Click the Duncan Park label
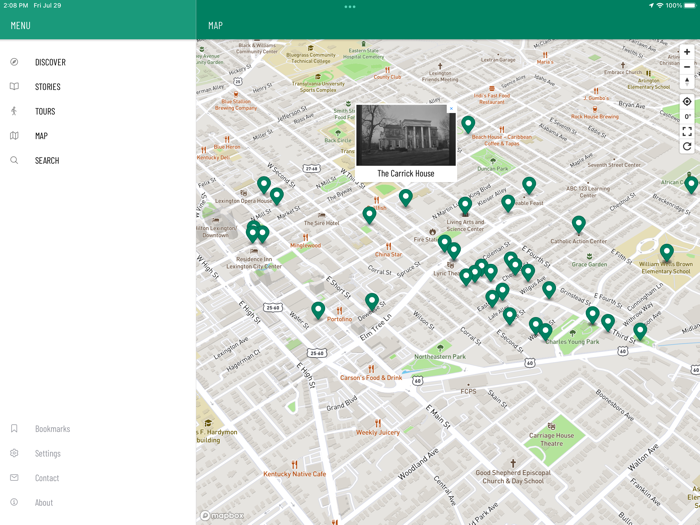 493,169
